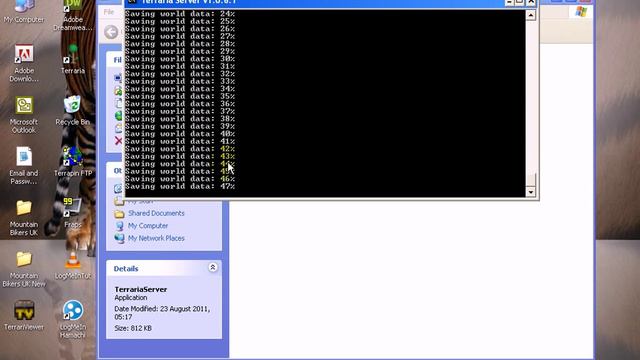Launch the Fraps shortcut
Screen dimensions: 640x360
coord(73,213)
